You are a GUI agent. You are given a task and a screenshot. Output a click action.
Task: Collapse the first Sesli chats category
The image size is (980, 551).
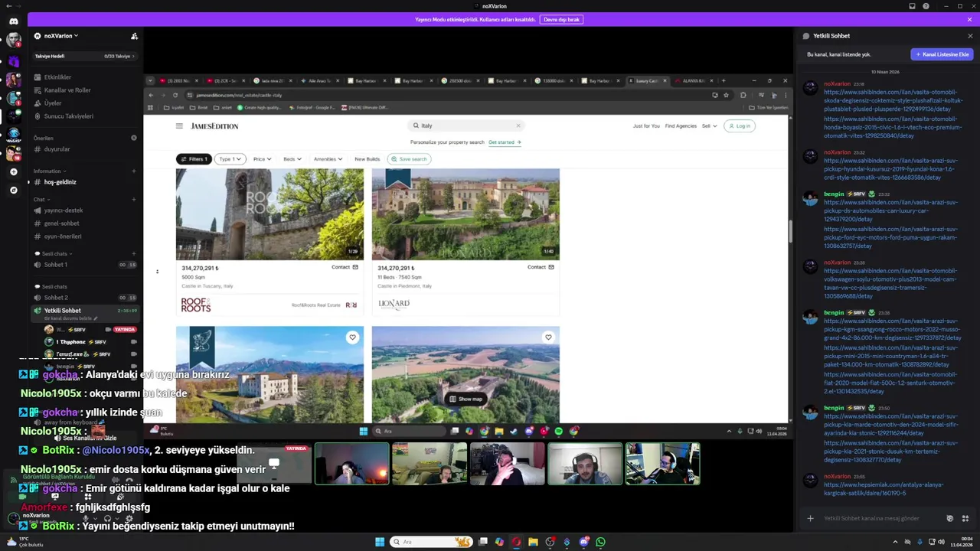[x=54, y=253]
